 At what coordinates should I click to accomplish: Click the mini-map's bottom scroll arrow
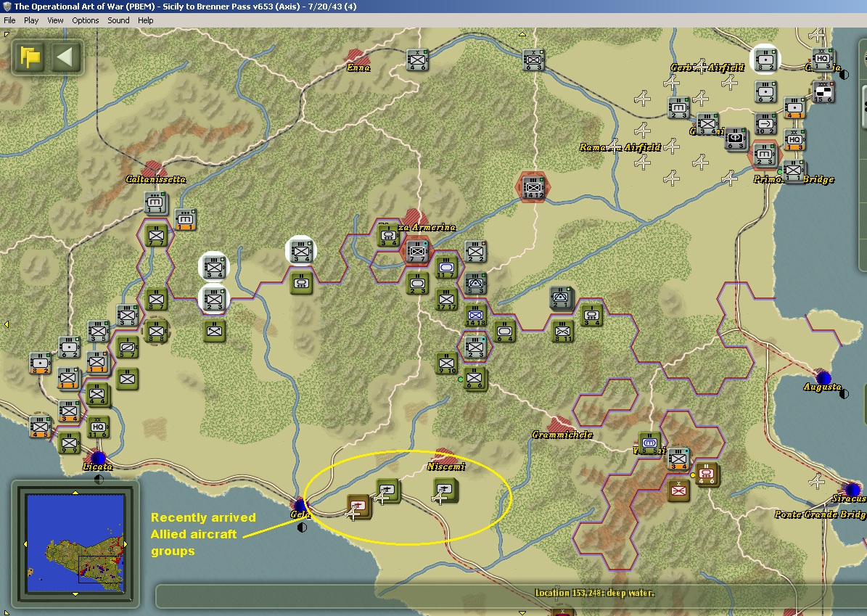point(75,594)
